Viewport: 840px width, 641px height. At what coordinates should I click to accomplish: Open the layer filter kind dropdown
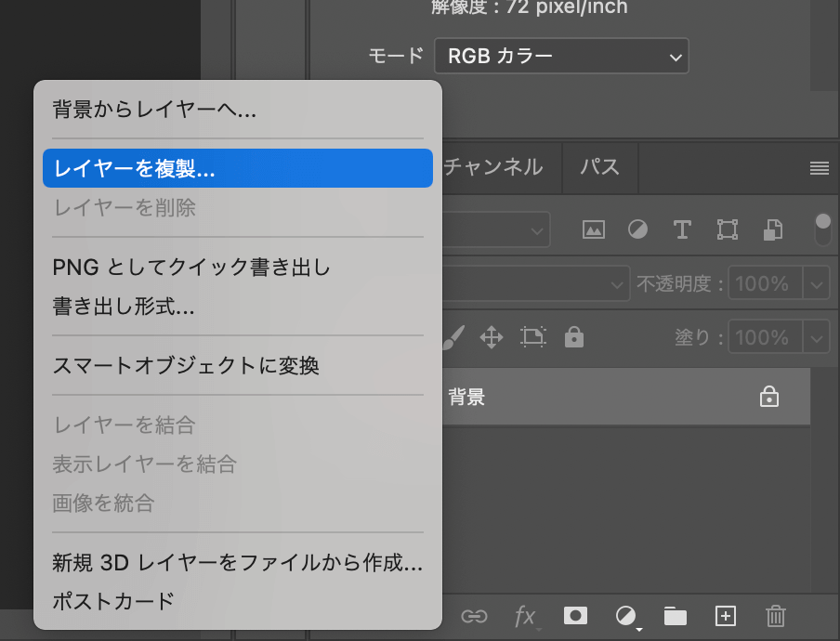(495, 229)
